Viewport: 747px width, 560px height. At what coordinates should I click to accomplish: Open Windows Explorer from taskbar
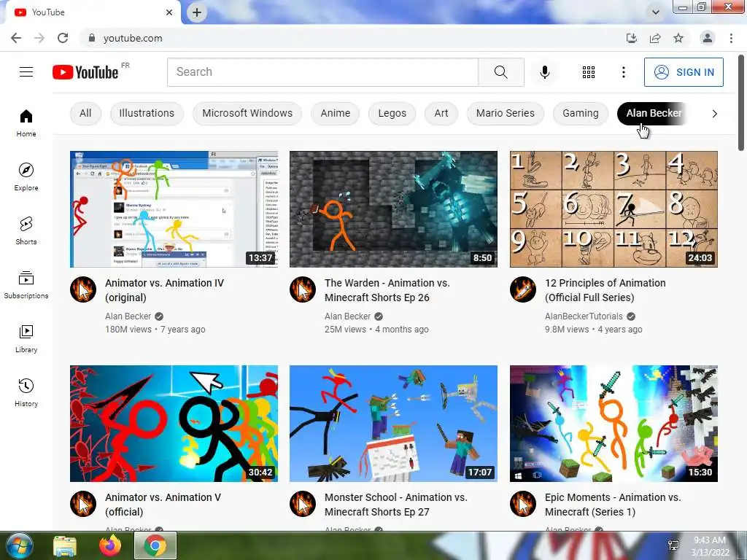(x=65, y=546)
